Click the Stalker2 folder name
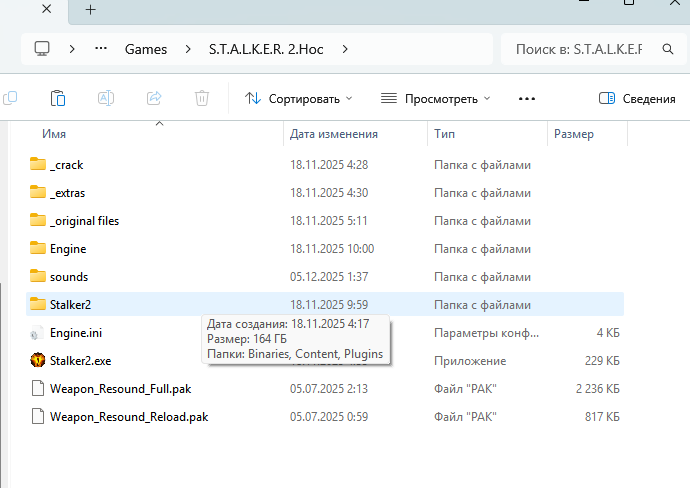690x488 pixels. [70, 305]
